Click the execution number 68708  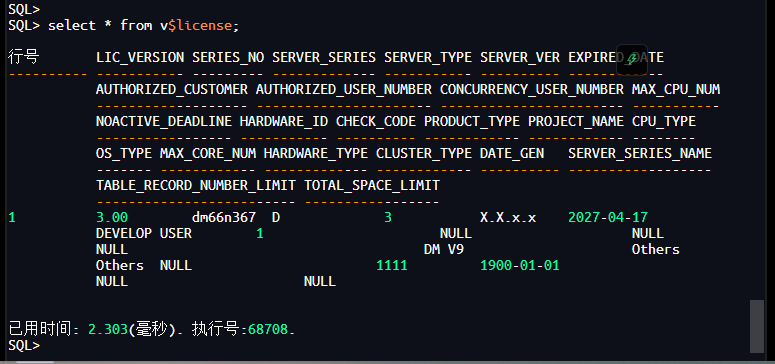[268, 329]
